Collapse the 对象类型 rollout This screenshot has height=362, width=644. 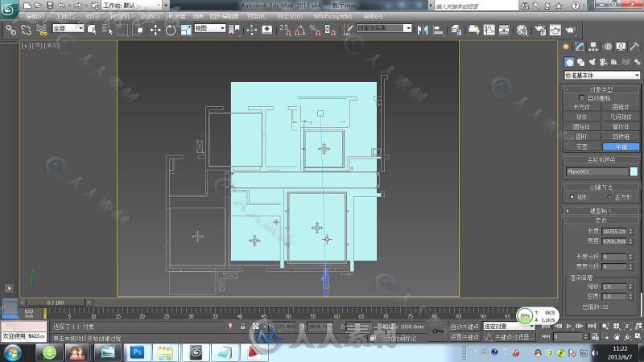[601, 89]
